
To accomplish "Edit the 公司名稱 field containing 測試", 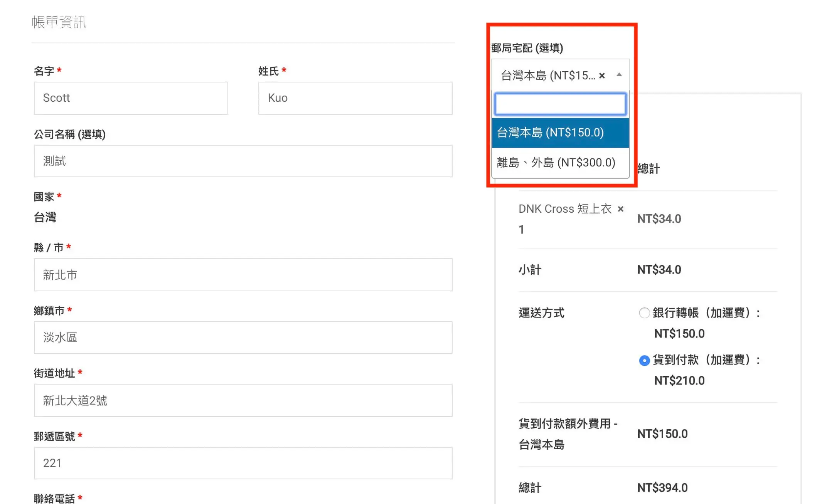I will tap(243, 161).
